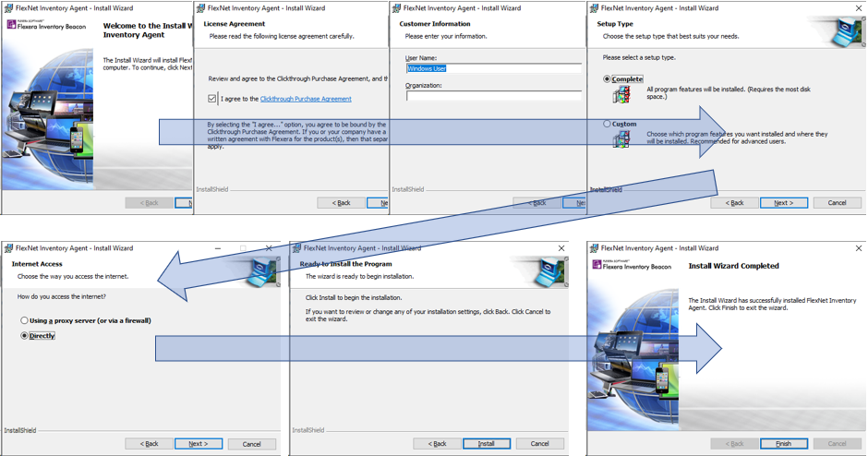Viewport: 868px width, 456px height.
Task: Click the Setup Type title bar installer icon
Action: [594, 8]
